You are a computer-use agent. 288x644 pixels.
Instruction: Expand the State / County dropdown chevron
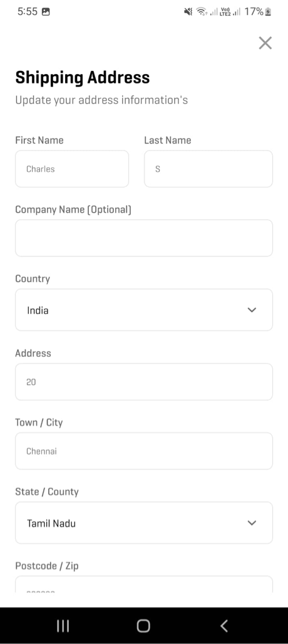point(252,523)
